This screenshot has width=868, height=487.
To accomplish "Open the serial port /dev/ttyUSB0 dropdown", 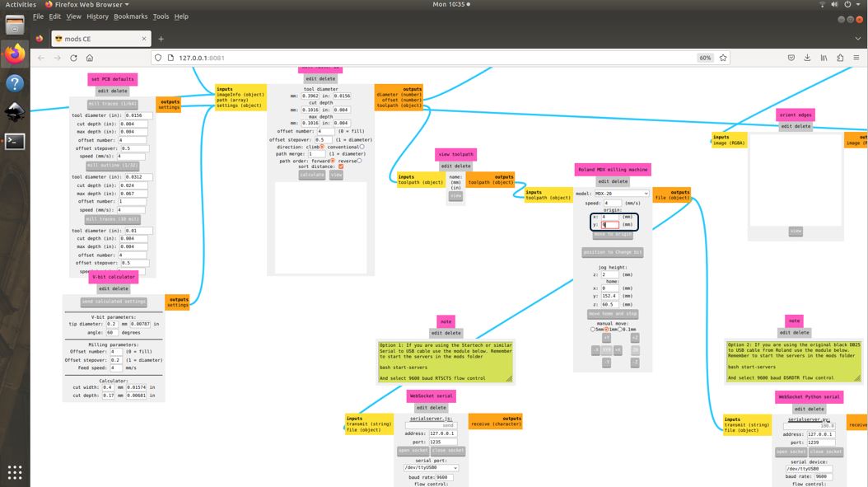I will coord(432,467).
